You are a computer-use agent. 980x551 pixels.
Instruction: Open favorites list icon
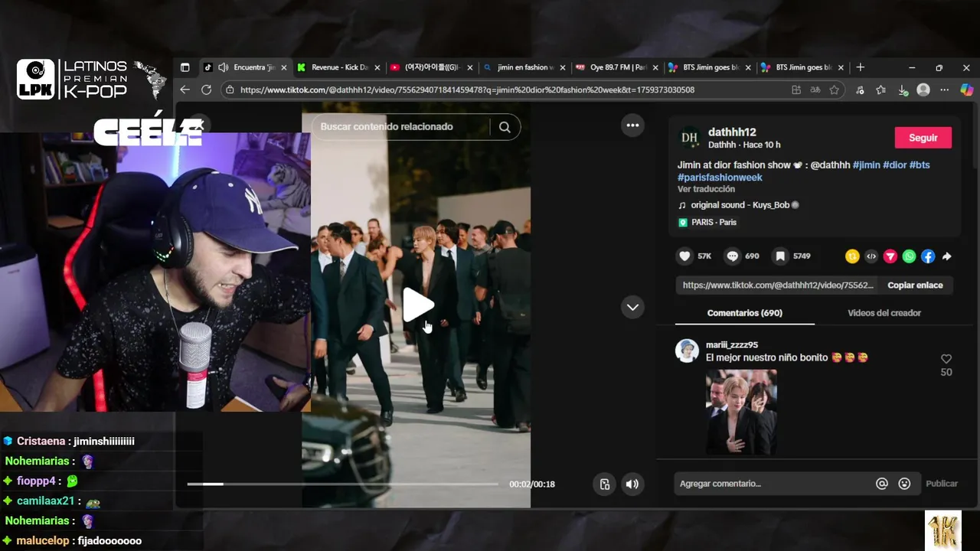tap(881, 90)
